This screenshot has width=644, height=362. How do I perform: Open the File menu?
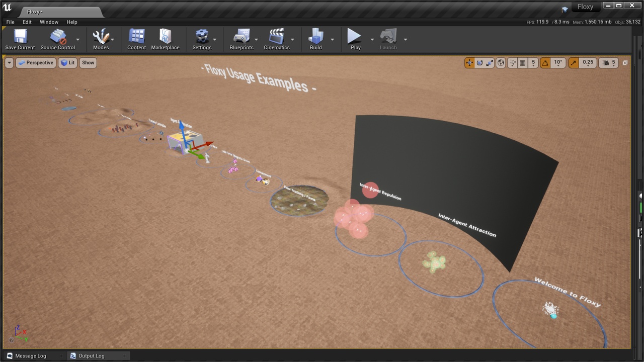click(x=10, y=22)
